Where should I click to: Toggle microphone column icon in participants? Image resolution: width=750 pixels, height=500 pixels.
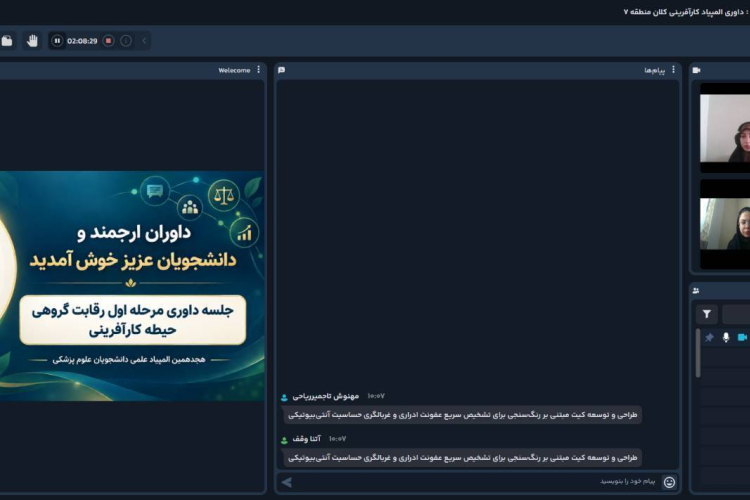[x=726, y=337]
